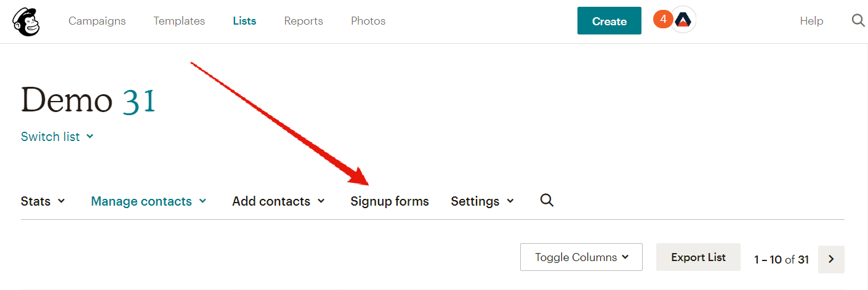Open the top-right search magnifier icon
The height and width of the screenshot is (290, 868).
(858, 20)
